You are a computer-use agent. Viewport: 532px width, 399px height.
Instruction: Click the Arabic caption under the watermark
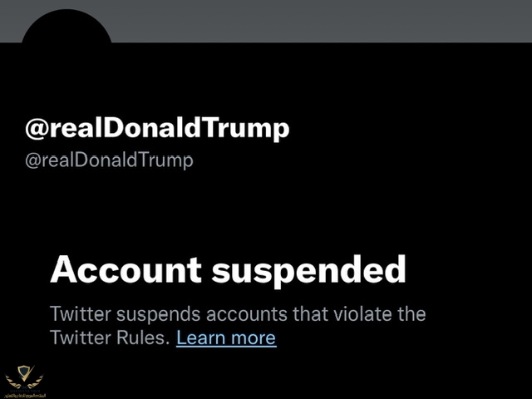pos(26,396)
